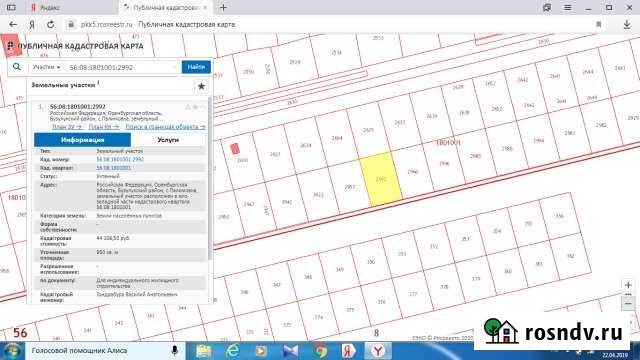The image size is (640, 360).
Task: Switch to the Услуги tab
Action: [x=168, y=140]
